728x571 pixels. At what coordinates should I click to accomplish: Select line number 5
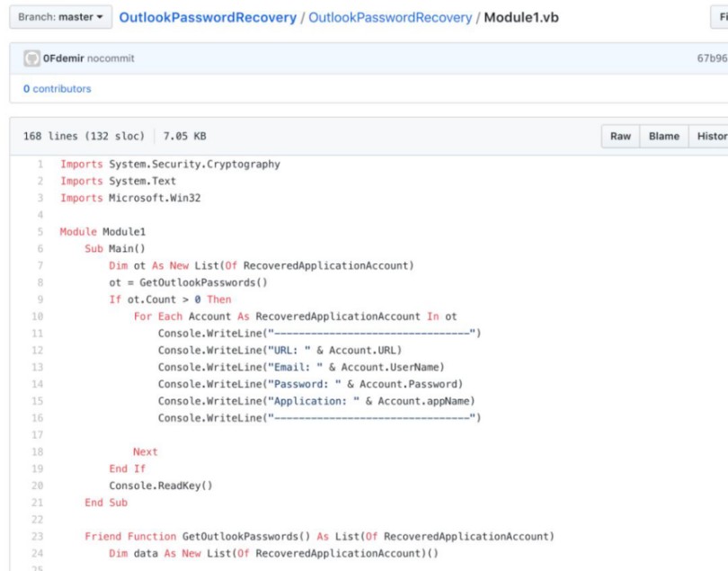coord(40,231)
